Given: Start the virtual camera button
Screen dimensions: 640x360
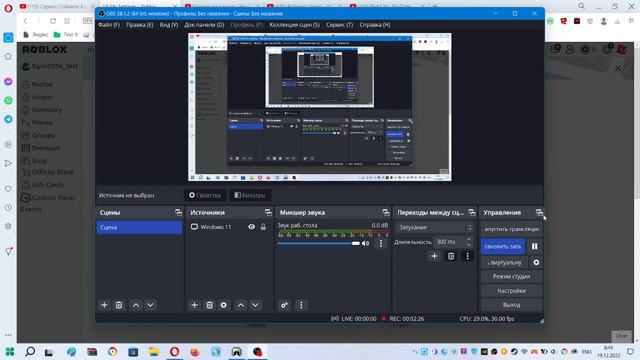Looking at the screenshot, I should pyautogui.click(x=504, y=262).
